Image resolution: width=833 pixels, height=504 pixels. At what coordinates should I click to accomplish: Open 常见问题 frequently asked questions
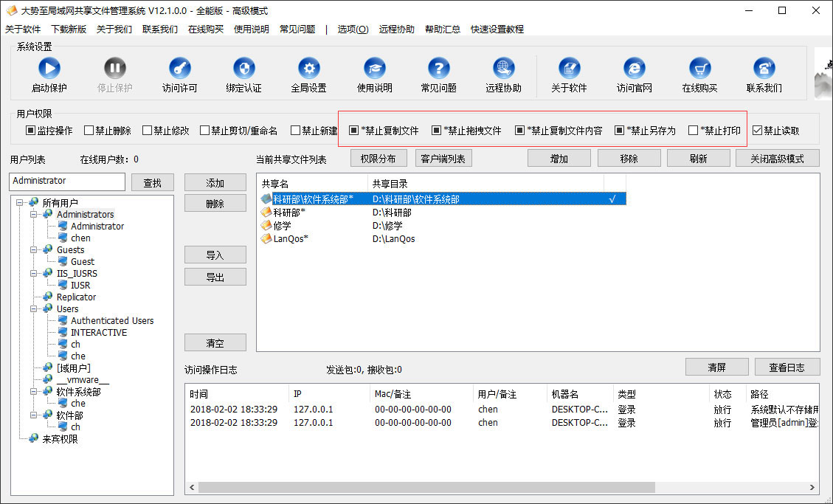[x=438, y=70]
